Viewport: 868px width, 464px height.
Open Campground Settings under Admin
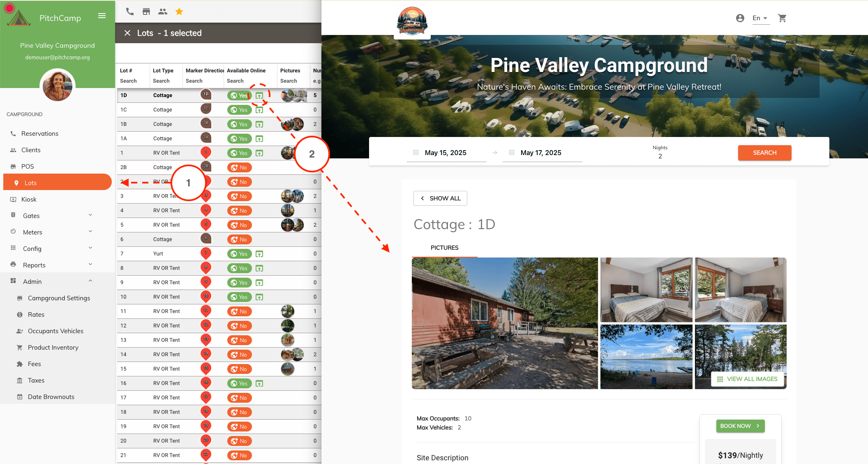pyautogui.click(x=59, y=298)
